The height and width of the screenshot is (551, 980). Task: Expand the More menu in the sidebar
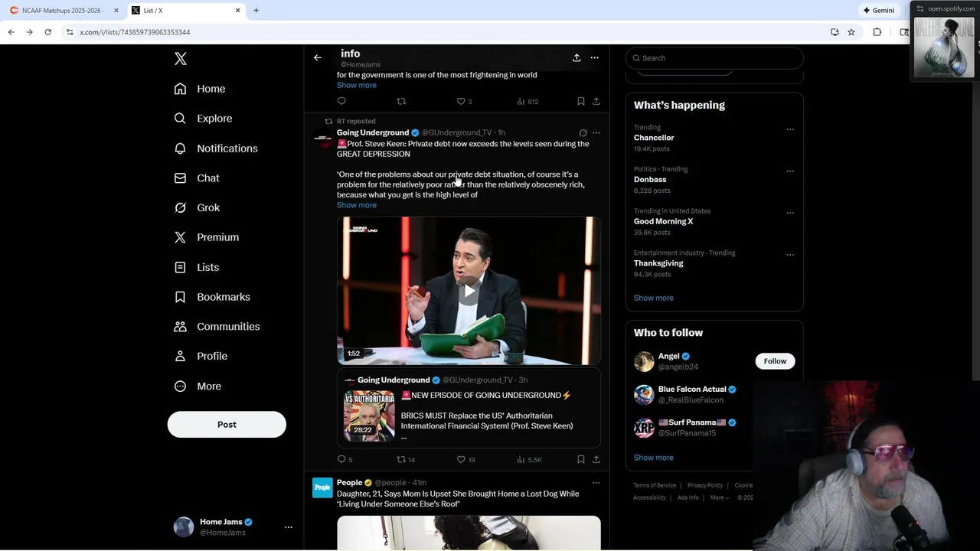point(198,386)
